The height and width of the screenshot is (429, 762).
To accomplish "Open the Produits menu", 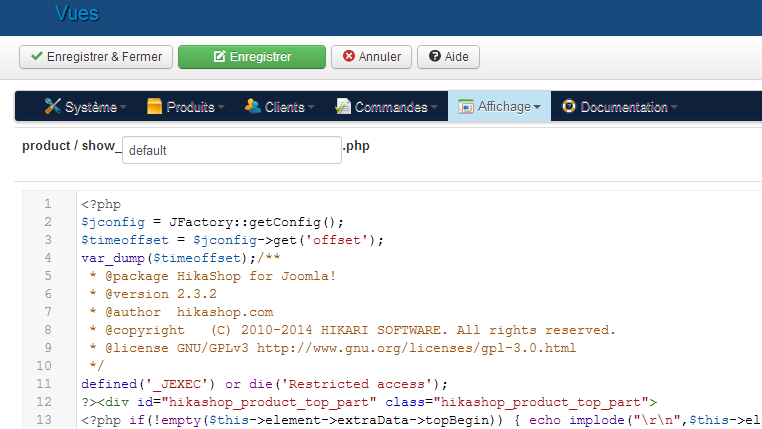I will point(186,106).
